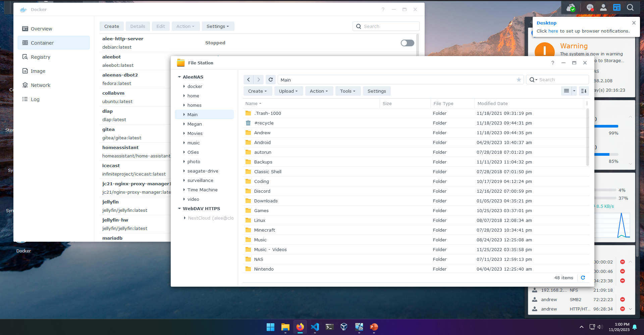Click the File Station refresh icon
The image size is (644, 335).
point(271,80)
